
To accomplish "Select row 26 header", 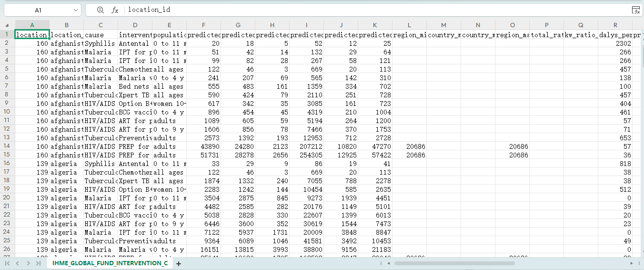I will click(x=7, y=249).
